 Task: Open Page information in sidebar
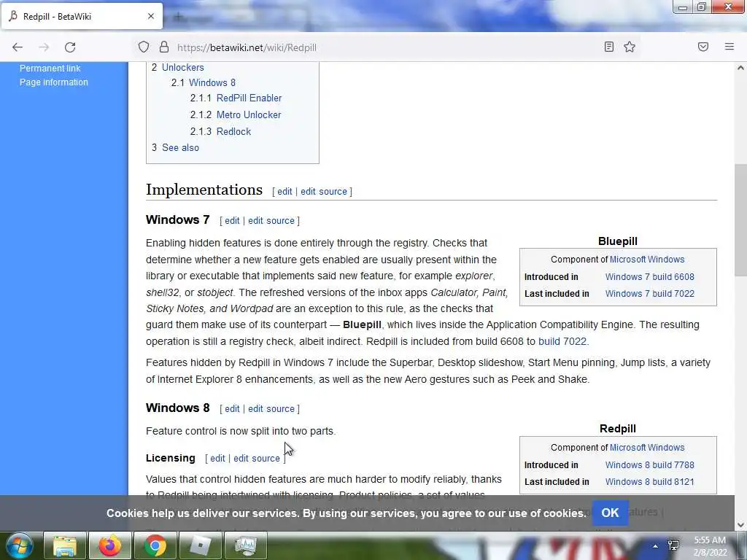click(54, 82)
